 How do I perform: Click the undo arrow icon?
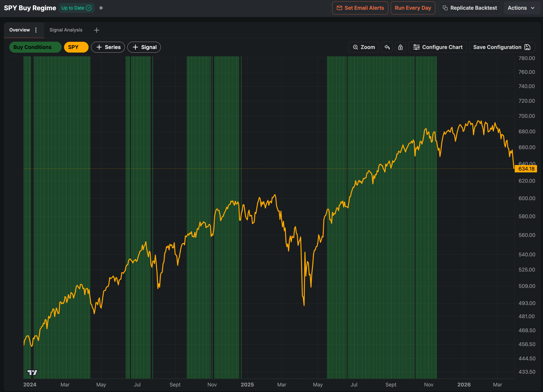click(x=387, y=47)
